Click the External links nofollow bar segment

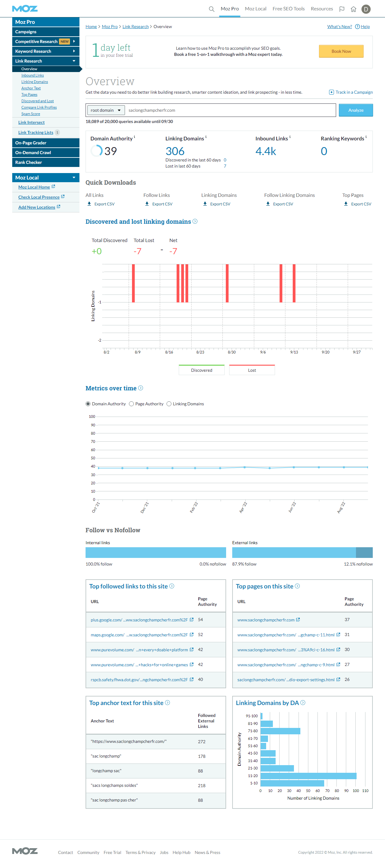point(364,552)
